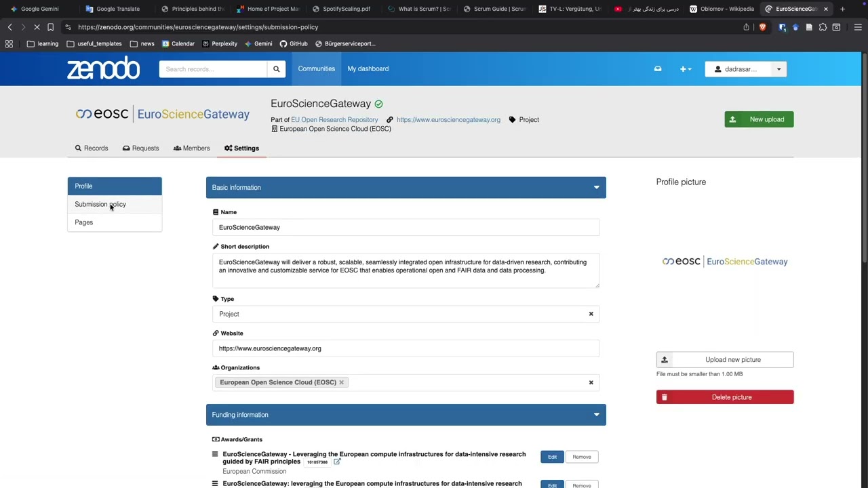
Task: Click the red Delete picture button
Action: point(725,397)
